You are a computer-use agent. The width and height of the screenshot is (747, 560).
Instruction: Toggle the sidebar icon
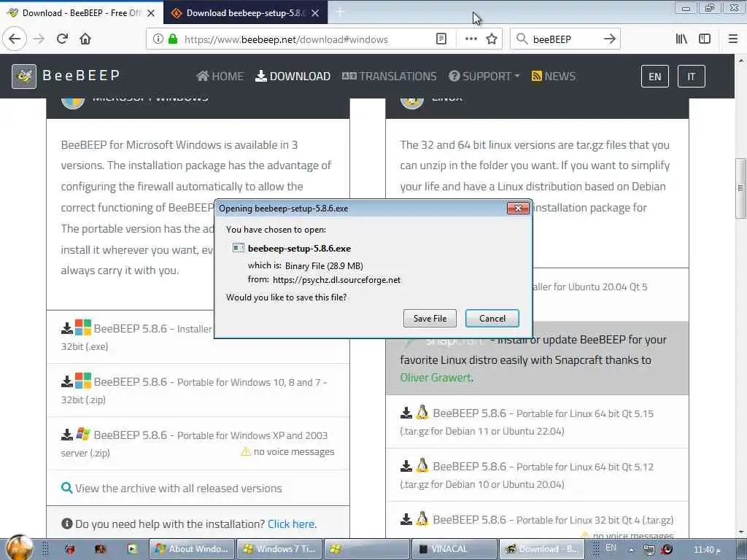(705, 39)
